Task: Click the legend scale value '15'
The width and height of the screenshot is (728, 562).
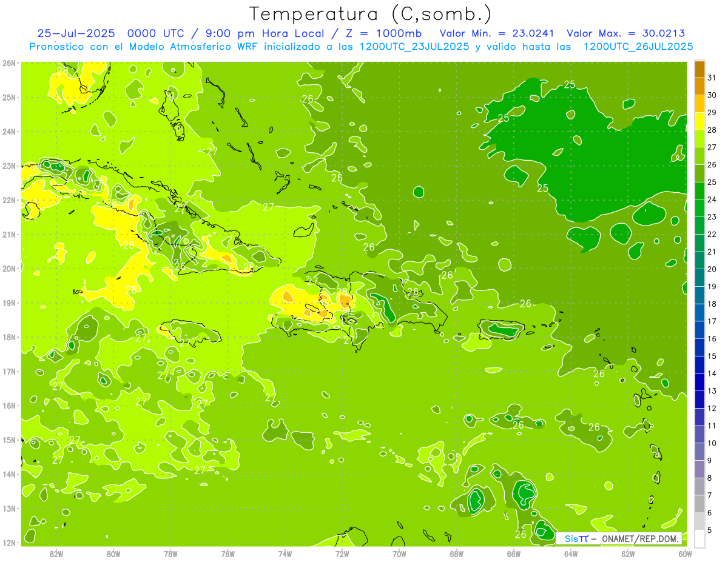Action: (x=712, y=356)
